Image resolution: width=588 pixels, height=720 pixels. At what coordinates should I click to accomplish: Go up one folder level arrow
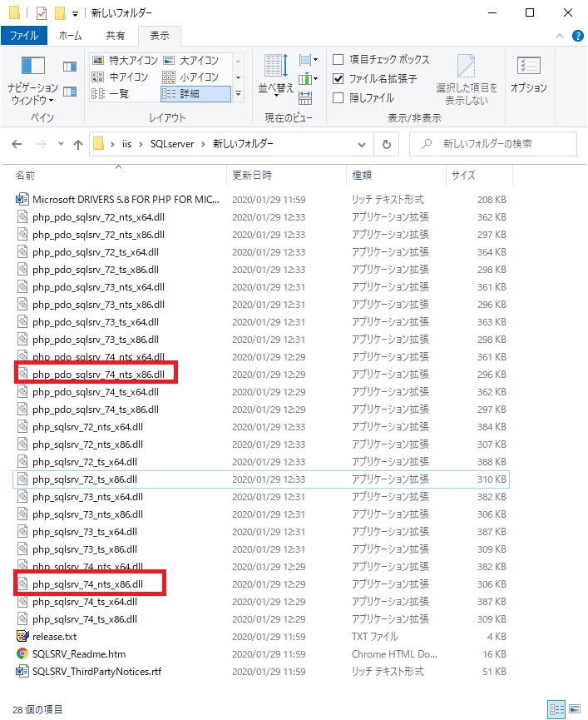click(78, 145)
